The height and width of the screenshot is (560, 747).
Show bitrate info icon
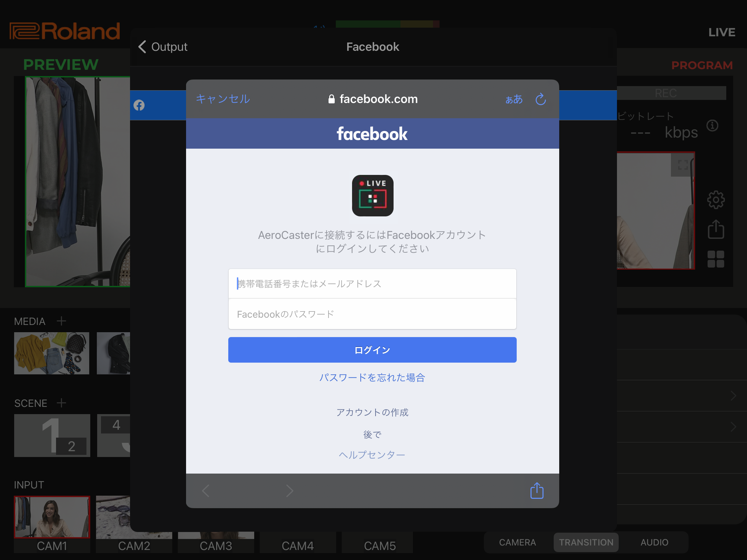pyautogui.click(x=712, y=125)
